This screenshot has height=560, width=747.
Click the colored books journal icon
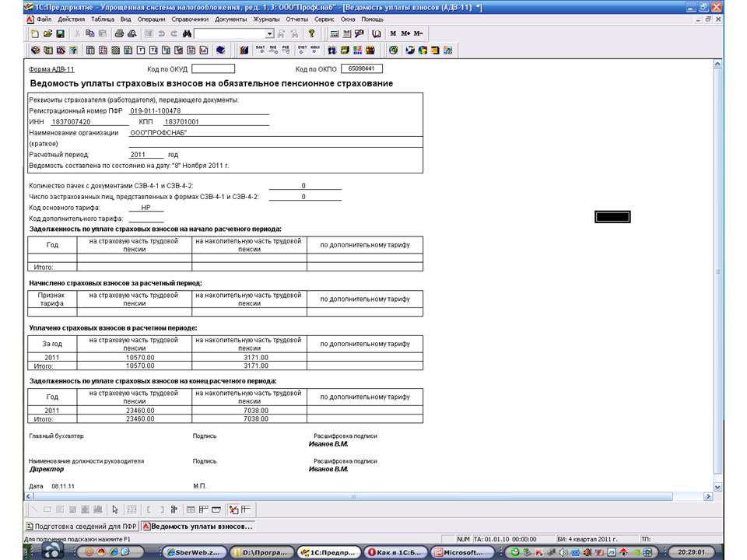(x=244, y=50)
